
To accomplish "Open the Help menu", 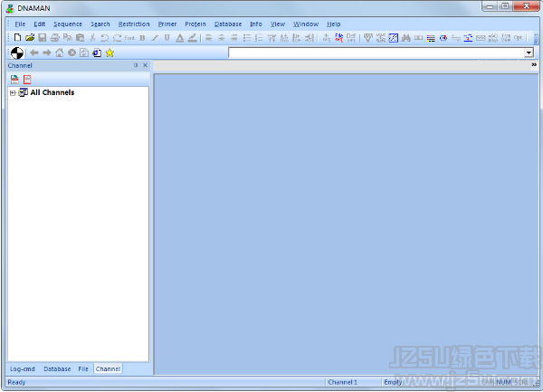I will (333, 24).
